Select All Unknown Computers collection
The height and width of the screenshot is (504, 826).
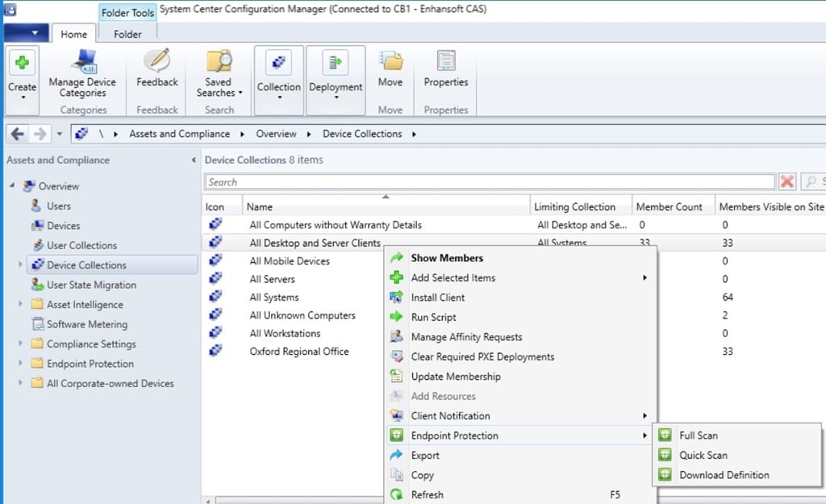point(302,315)
